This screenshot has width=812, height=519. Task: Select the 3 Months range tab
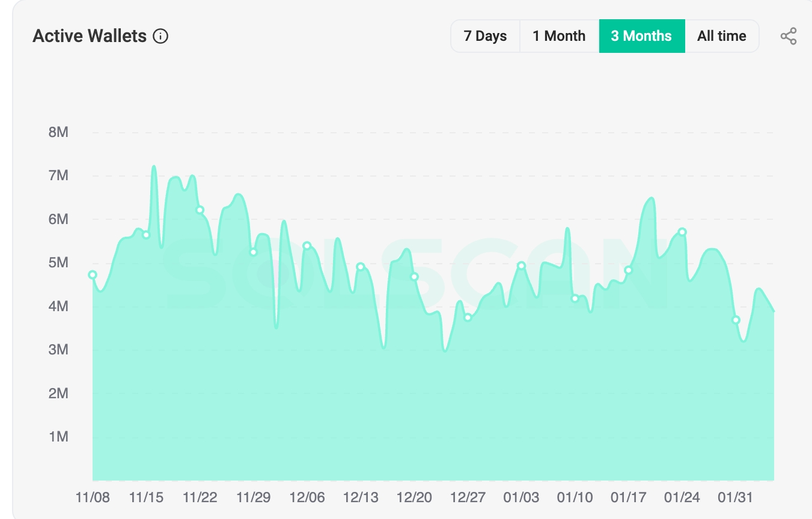pyautogui.click(x=641, y=36)
